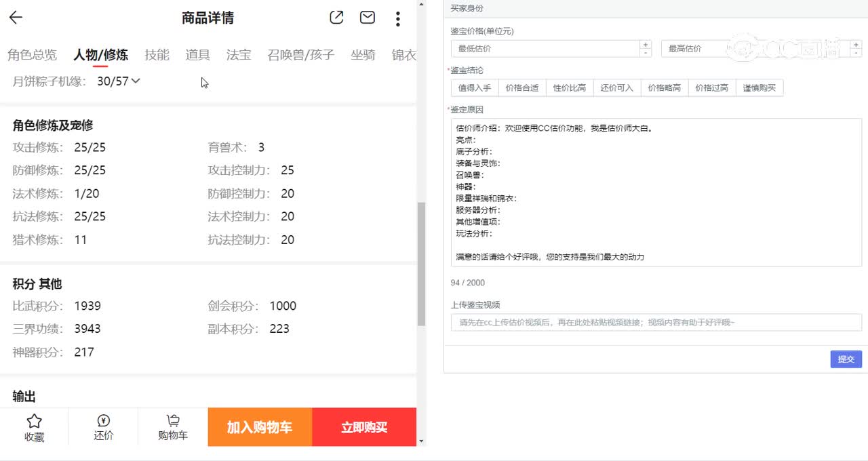Image resolution: width=868 pixels, height=461 pixels.
Task: Select 价格过高 conclusion option
Action: 712,87
